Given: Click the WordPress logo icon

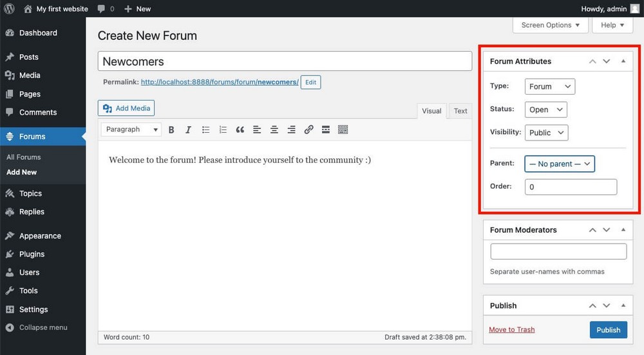Looking at the screenshot, I should coord(9,8).
